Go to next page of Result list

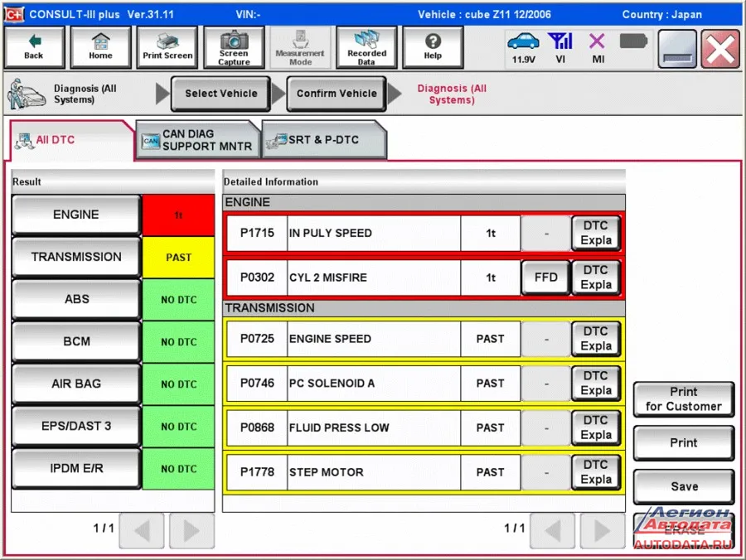191,530
